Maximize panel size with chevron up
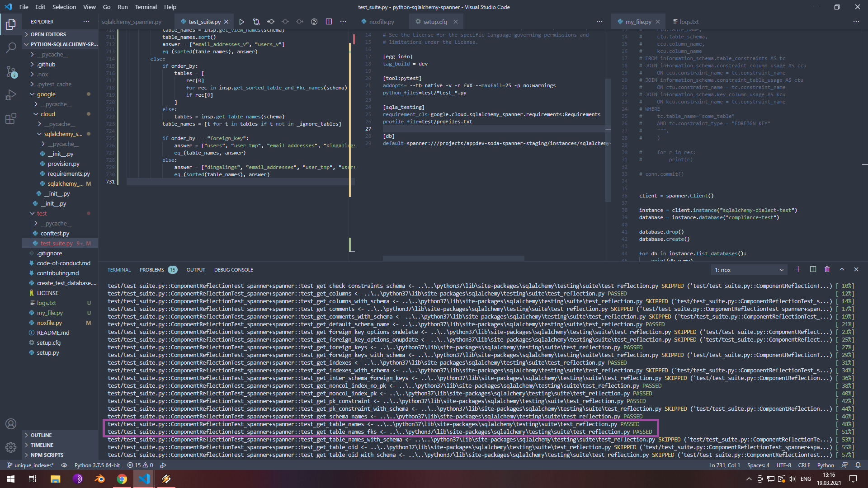The height and width of the screenshot is (488, 868). (x=841, y=269)
